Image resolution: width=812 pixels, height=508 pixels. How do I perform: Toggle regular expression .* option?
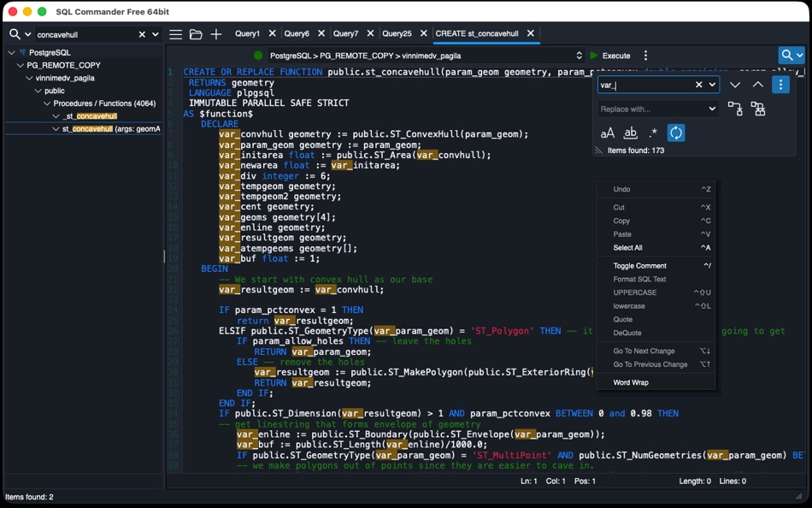(x=653, y=133)
